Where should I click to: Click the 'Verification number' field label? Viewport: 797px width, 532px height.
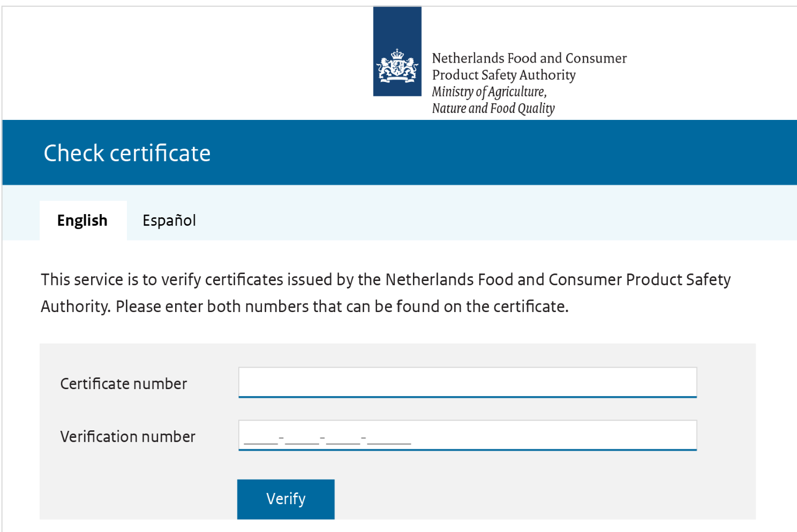tap(128, 437)
